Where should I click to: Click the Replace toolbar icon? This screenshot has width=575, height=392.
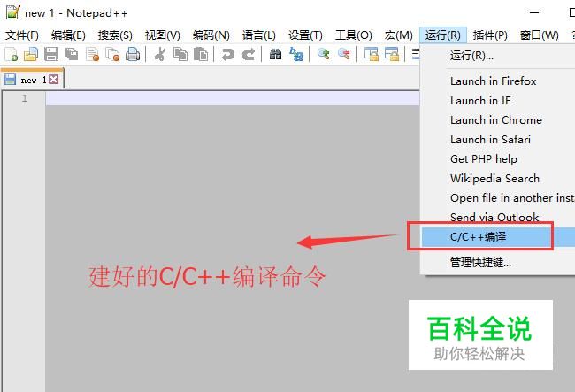(296, 54)
